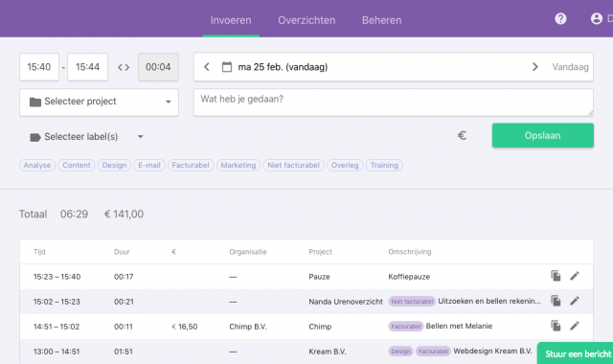Screen dimensions: 613x364
Task: Click the Duur column header
Action: click(x=122, y=252)
